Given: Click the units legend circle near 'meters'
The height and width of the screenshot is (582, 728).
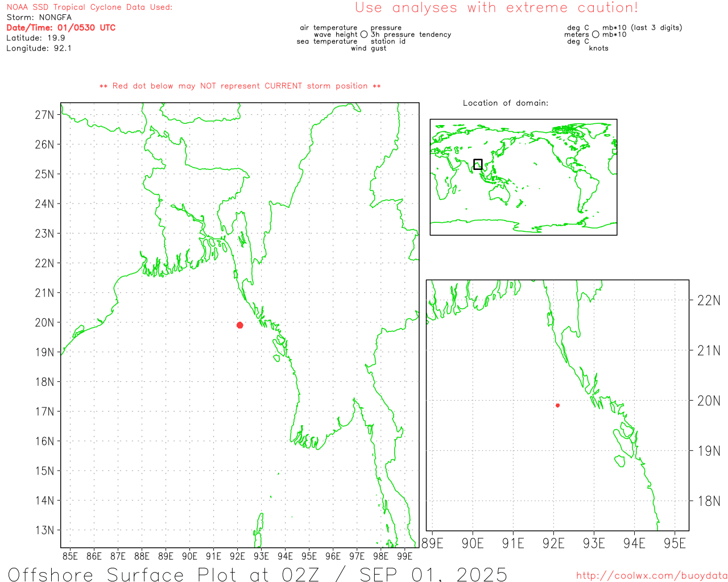Looking at the screenshot, I should pos(595,34).
